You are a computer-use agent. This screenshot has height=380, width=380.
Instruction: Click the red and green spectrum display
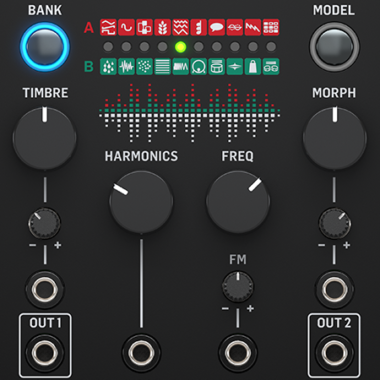189,113
